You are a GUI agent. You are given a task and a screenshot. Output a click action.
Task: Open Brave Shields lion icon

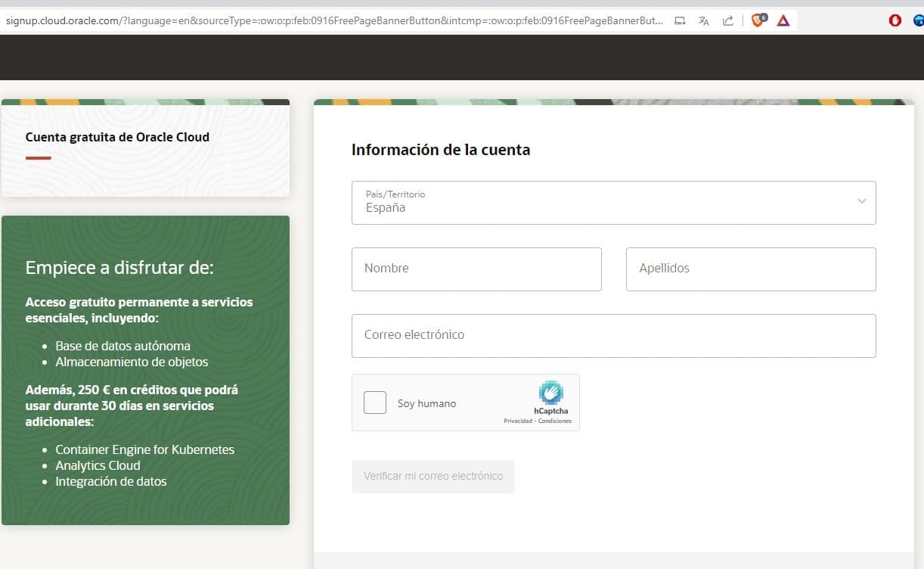click(758, 20)
